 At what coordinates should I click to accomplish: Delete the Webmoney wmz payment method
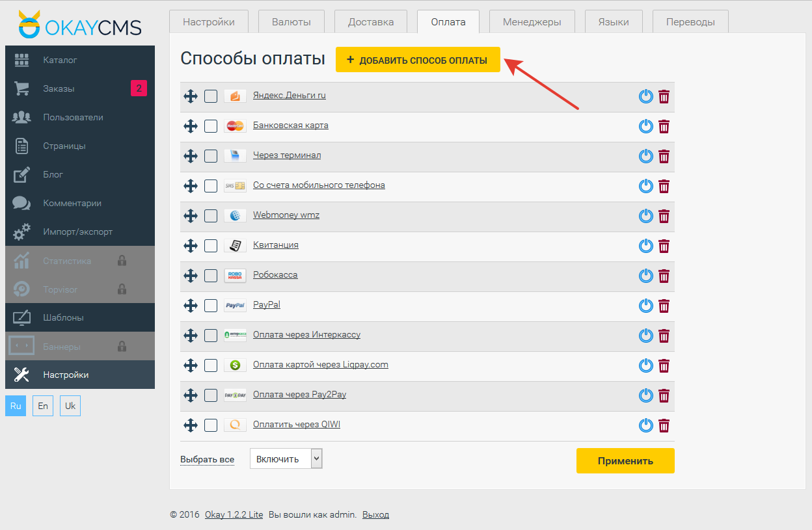(664, 217)
